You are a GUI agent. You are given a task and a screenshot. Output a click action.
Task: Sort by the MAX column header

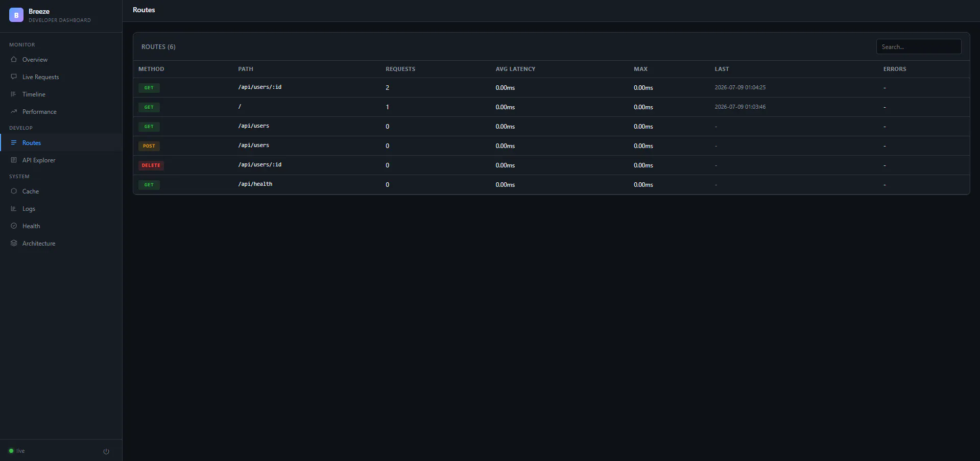tap(640, 69)
